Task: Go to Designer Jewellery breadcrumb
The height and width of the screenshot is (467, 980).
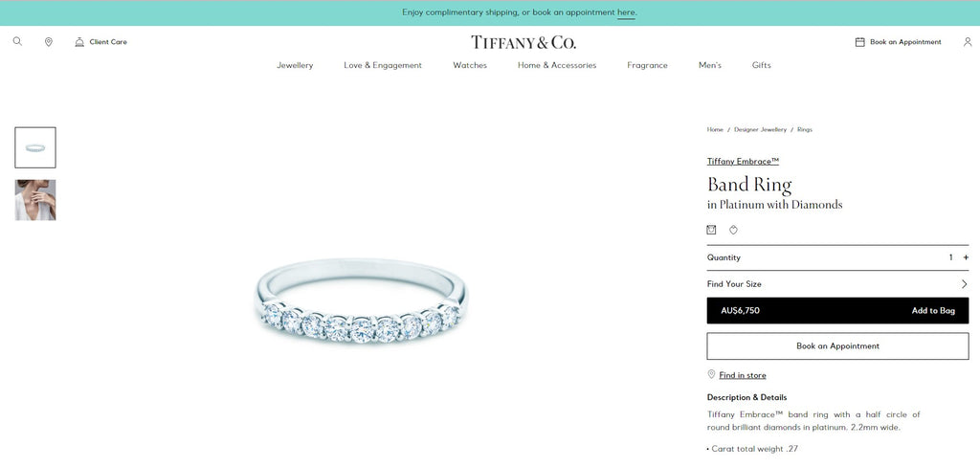Action: (761, 129)
